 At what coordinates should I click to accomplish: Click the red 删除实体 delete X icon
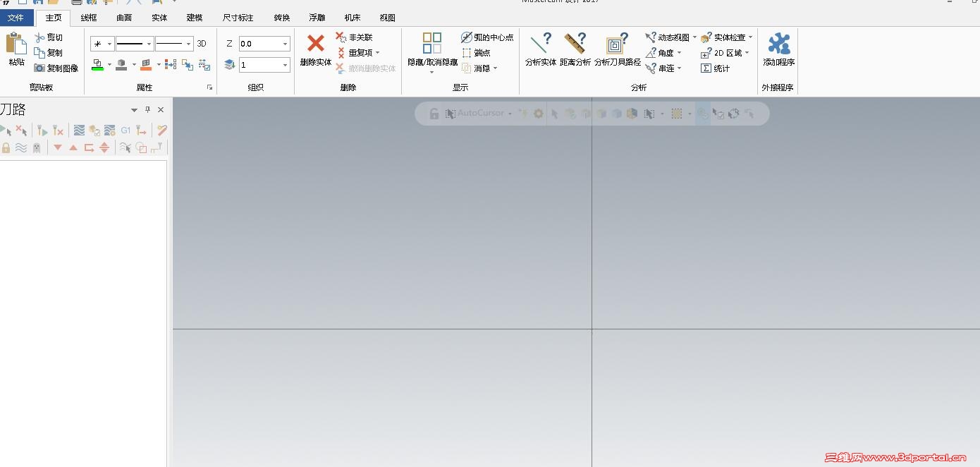(x=315, y=44)
